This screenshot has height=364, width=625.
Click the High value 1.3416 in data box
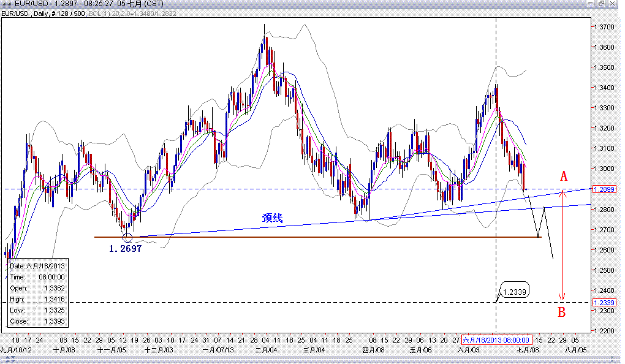(55, 299)
